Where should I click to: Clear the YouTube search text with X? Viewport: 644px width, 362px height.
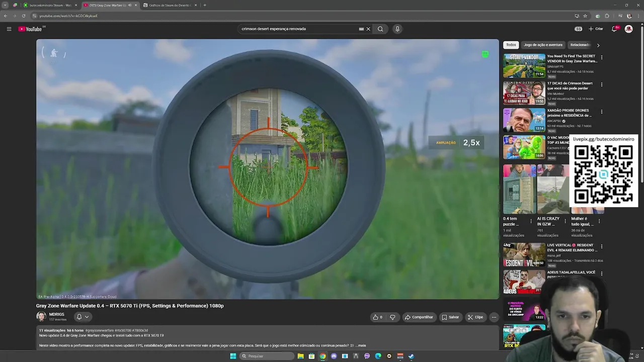[368, 29]
